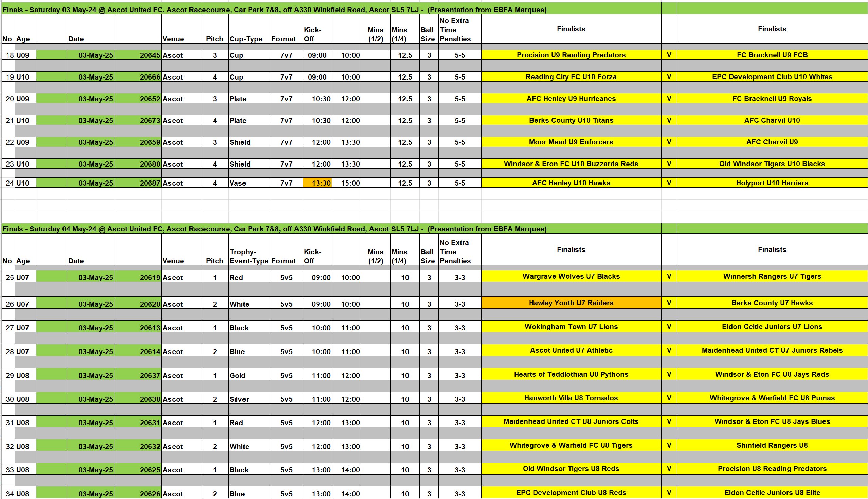Select row number 25 cell
The width and height of the screenshot is (868, 499).
pos(8,277)
